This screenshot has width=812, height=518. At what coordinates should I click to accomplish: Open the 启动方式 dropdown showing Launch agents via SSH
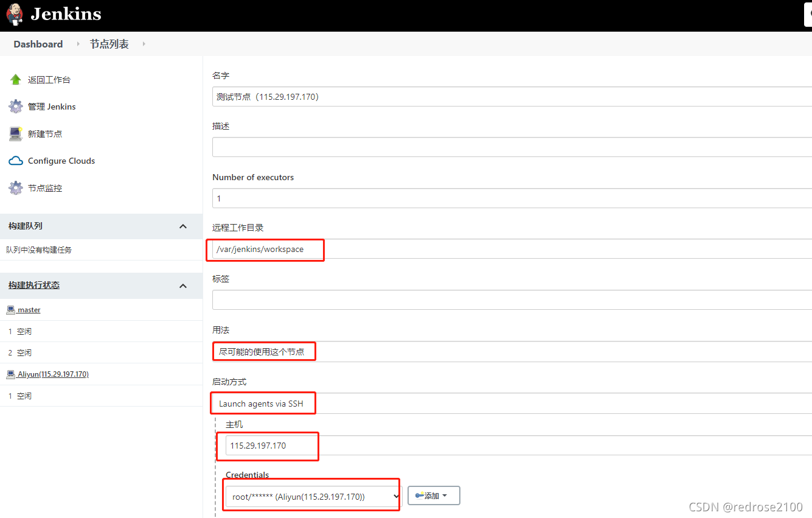(512, 404)
